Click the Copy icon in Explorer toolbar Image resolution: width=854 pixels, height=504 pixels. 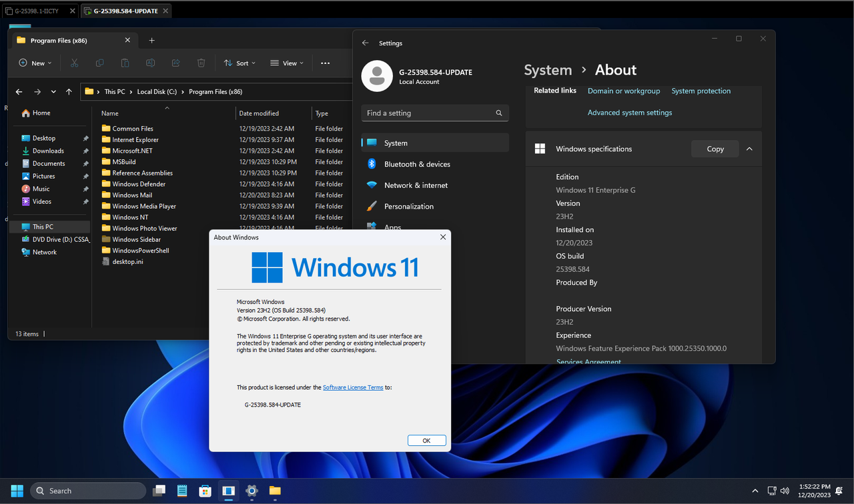(99, 63)
